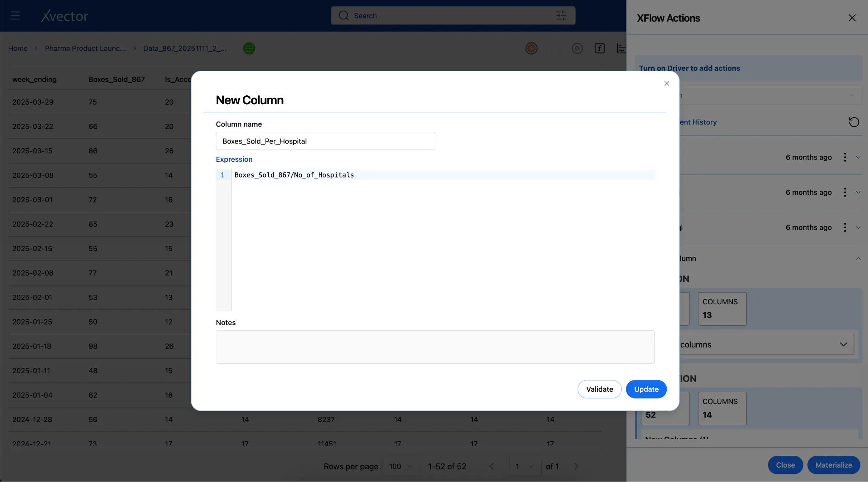
Task: Click the chart view icon
Action: [621, 48]
